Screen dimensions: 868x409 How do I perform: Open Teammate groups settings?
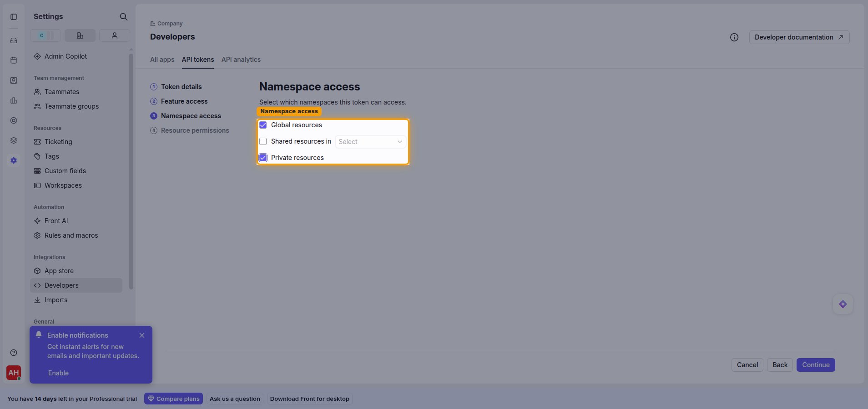point(76,106)
